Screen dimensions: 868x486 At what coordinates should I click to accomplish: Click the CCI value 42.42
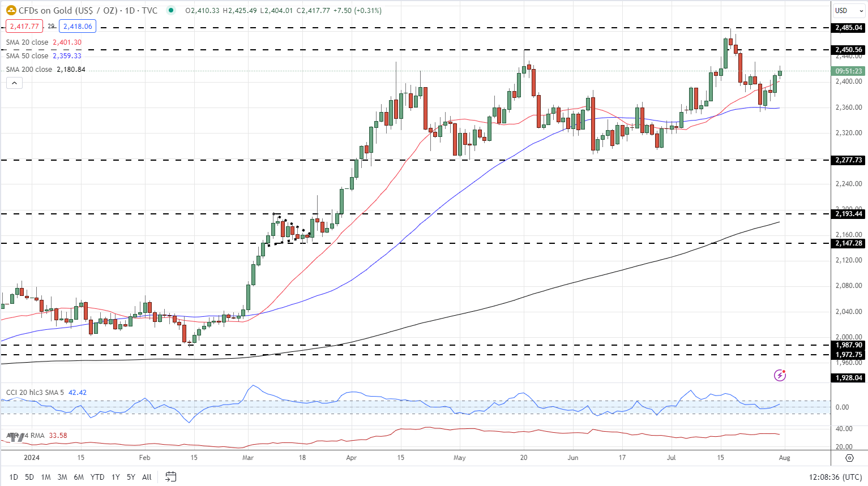pos(78,393)
